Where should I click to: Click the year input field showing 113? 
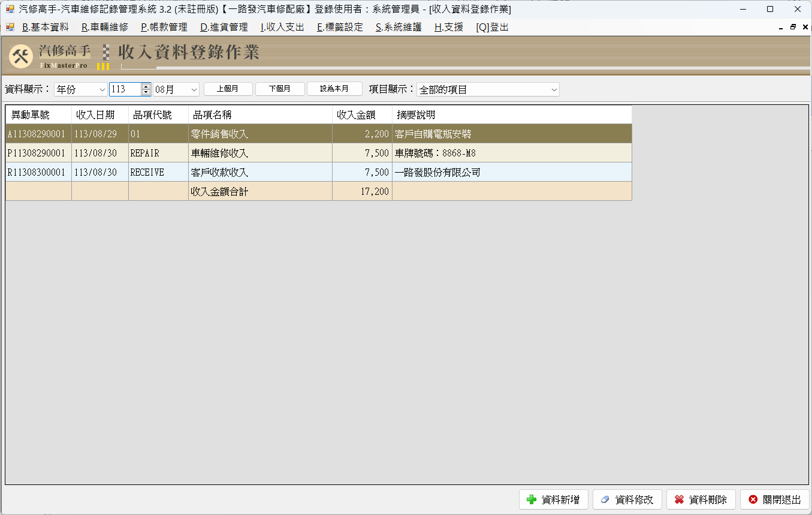click(125, 89)
